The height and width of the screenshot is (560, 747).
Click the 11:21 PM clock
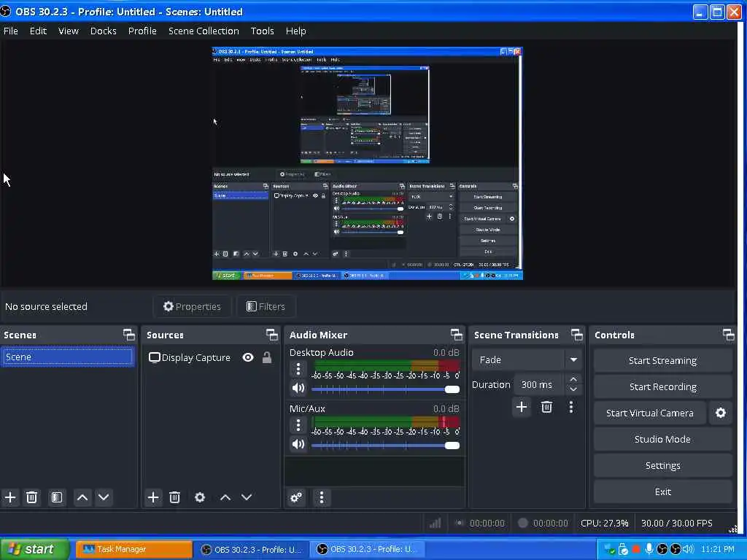coord(718,549)
